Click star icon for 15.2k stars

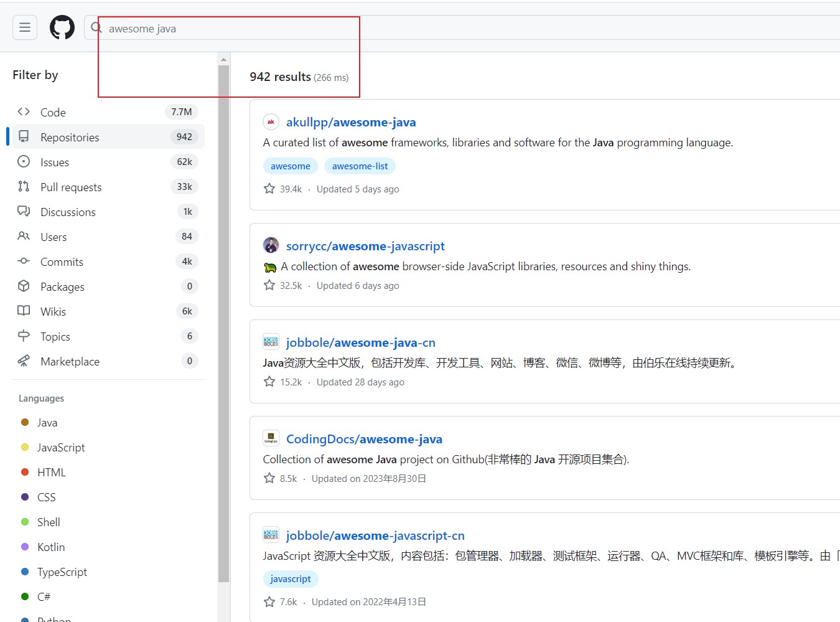[269, 382]
